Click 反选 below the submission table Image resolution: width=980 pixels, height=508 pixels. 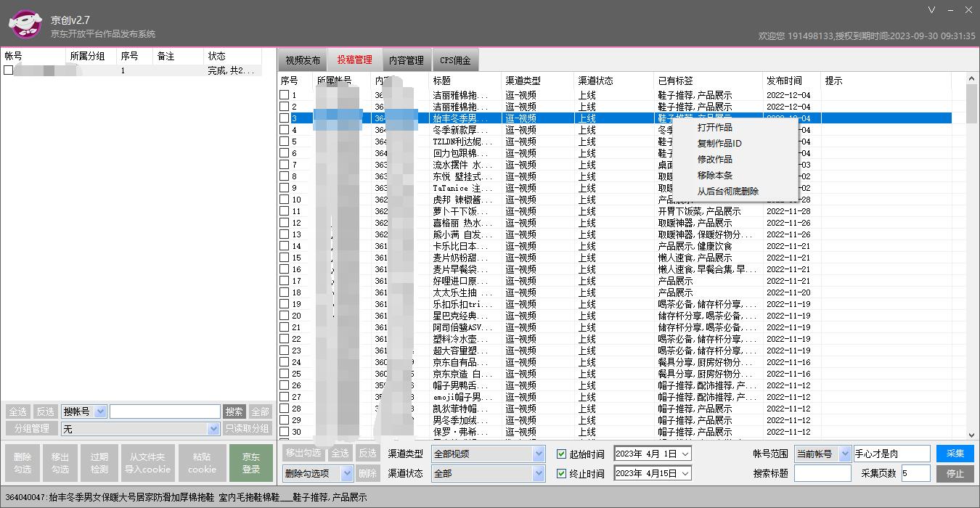tap(367, 453)
